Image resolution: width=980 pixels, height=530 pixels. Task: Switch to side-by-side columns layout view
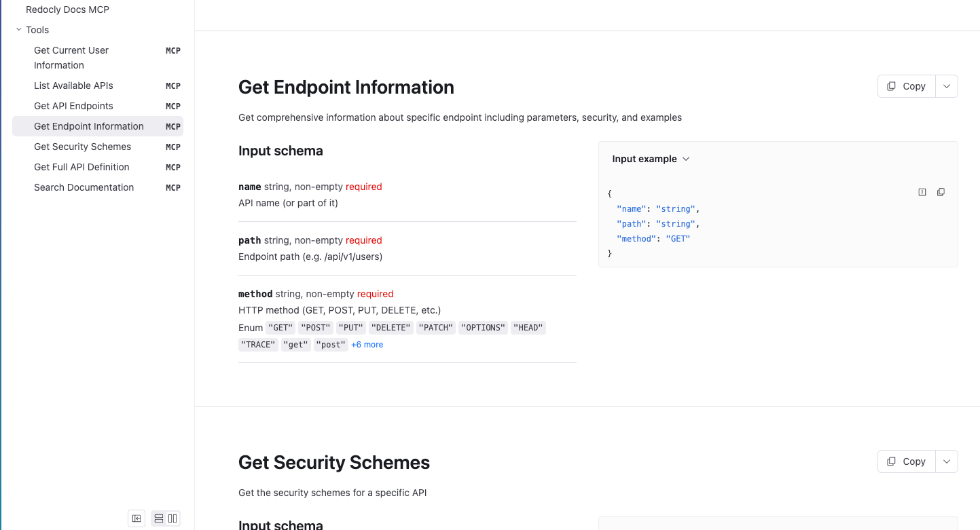point(173,518)
